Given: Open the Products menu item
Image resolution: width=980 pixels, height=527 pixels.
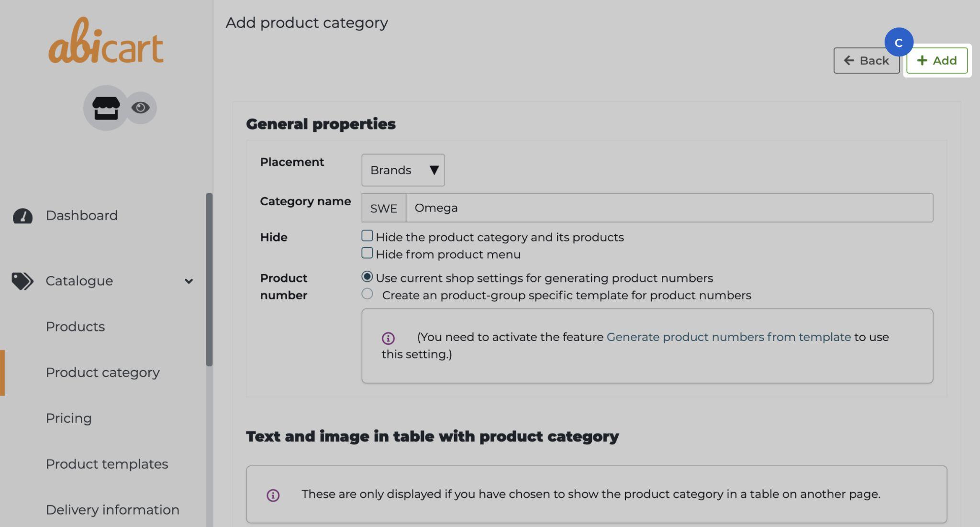Looking at the screenshot, I should point(75,327).
